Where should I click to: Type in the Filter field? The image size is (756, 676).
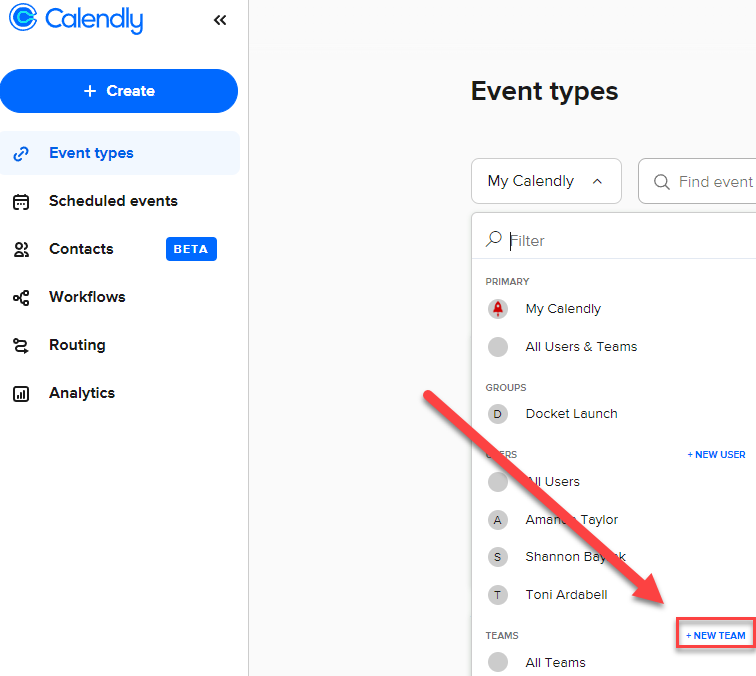620,240
